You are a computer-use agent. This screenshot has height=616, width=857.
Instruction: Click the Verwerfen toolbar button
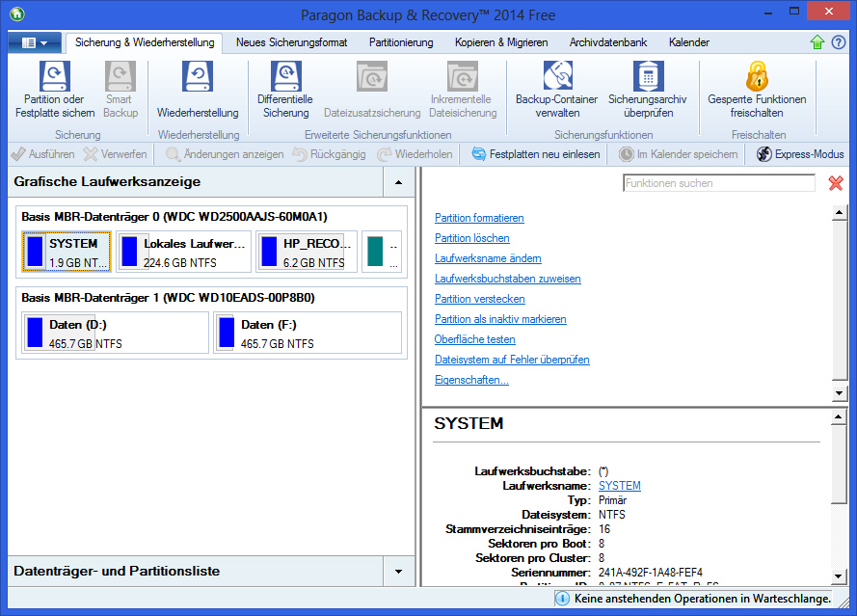(116, 154)
